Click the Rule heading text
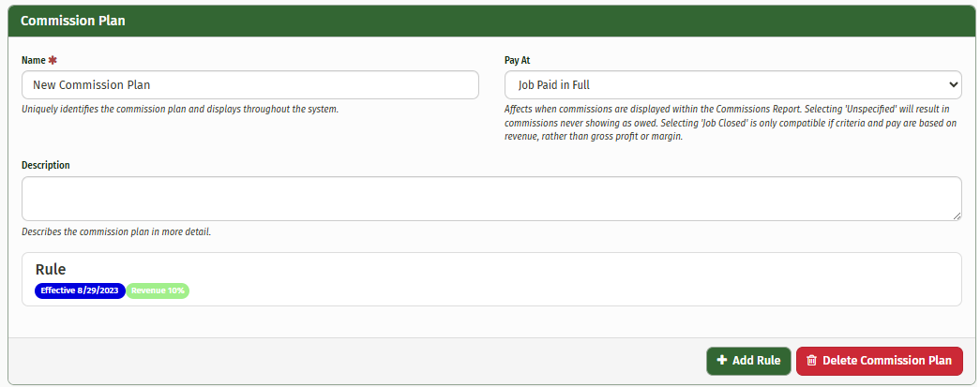 click(51, 270)
